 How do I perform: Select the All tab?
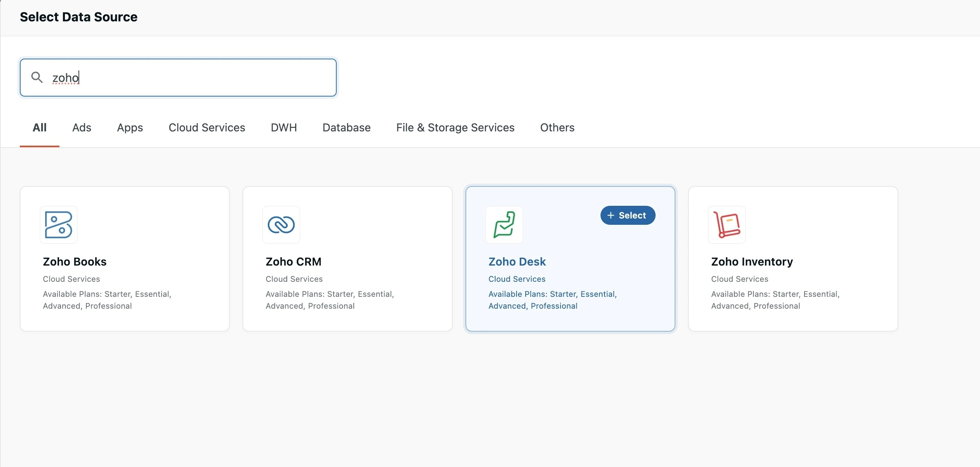click(x=40, y=127)
